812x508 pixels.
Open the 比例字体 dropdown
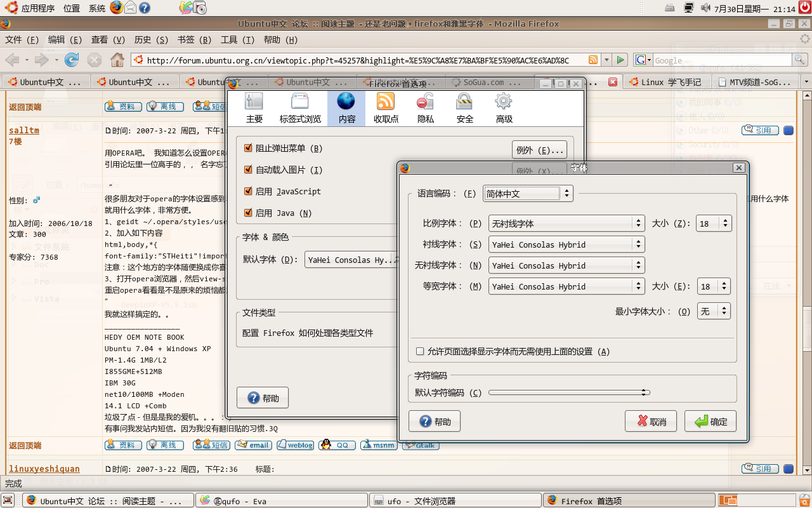coord(566,224)
